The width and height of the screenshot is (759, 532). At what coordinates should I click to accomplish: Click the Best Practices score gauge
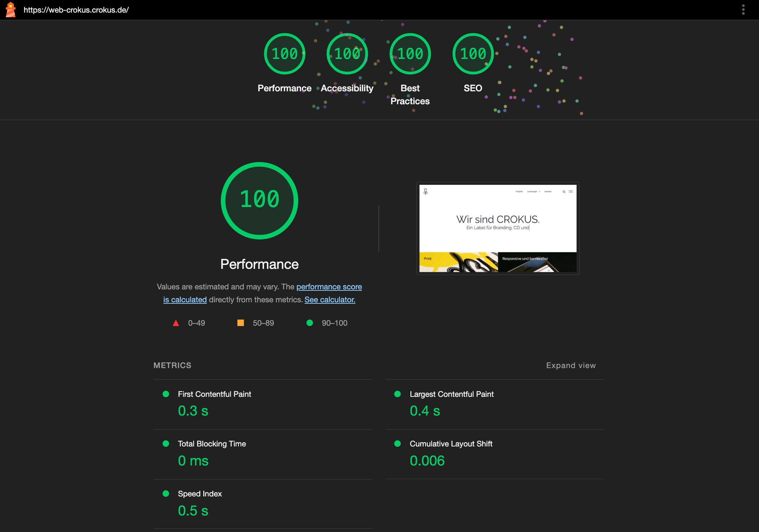[410, 54]
